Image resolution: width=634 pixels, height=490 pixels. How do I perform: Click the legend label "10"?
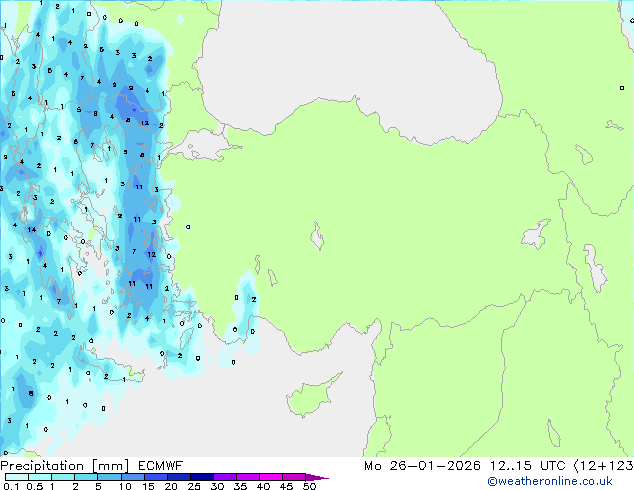click(125, 486)
